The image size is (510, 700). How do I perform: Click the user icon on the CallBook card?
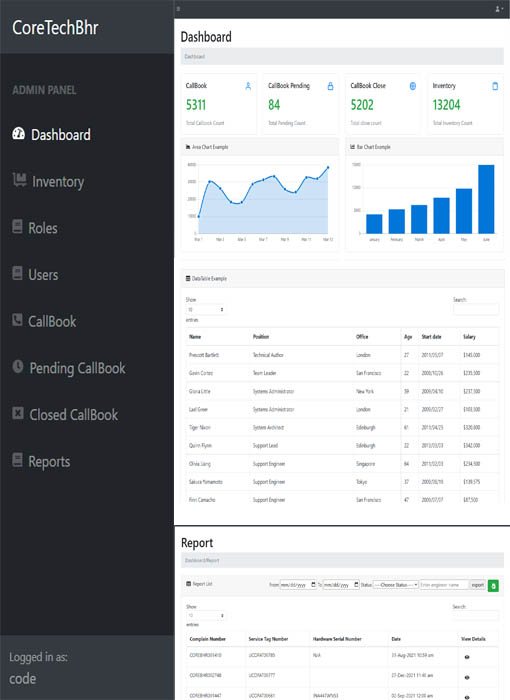coord(248,86)
